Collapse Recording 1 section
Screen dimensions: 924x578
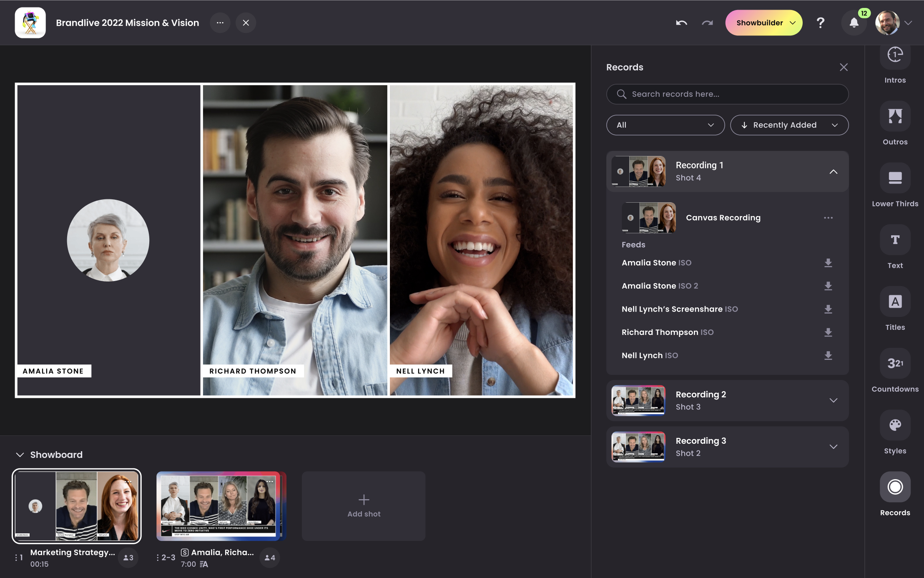(x=833, y=171)
